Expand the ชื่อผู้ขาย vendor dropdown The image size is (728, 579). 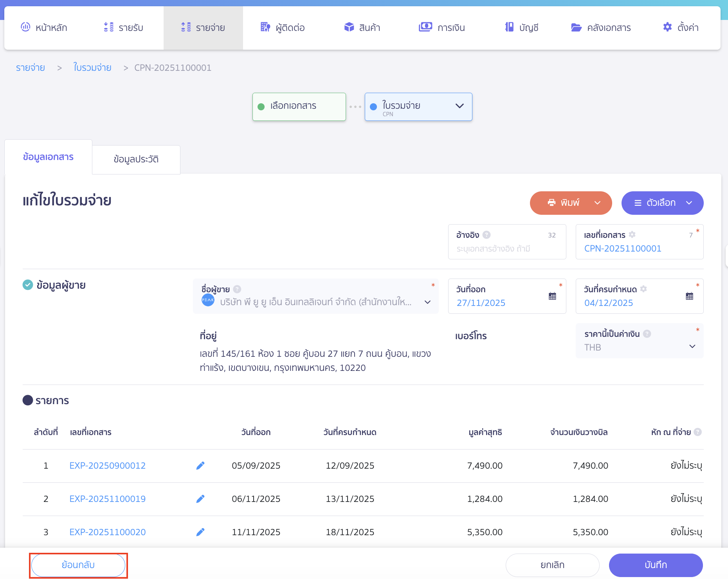(x=427, y=302)
